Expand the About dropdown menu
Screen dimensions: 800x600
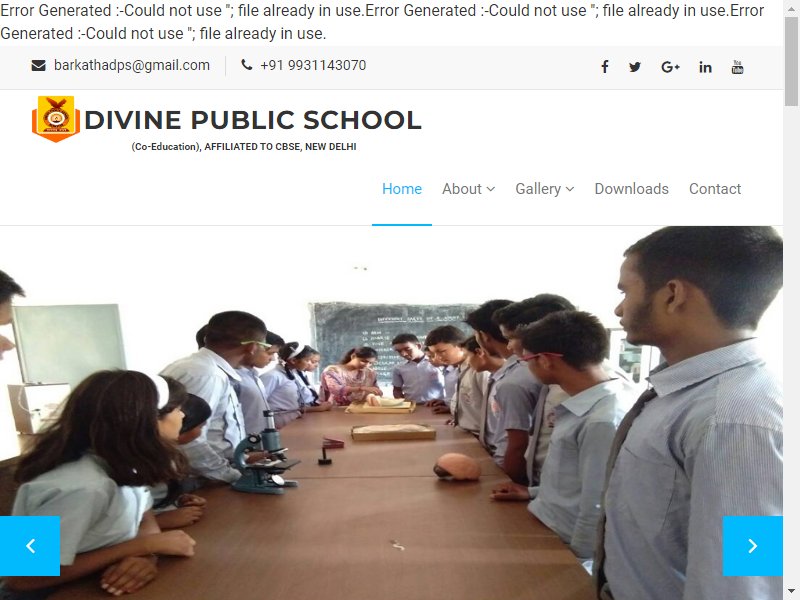click(x=468, y=189)
